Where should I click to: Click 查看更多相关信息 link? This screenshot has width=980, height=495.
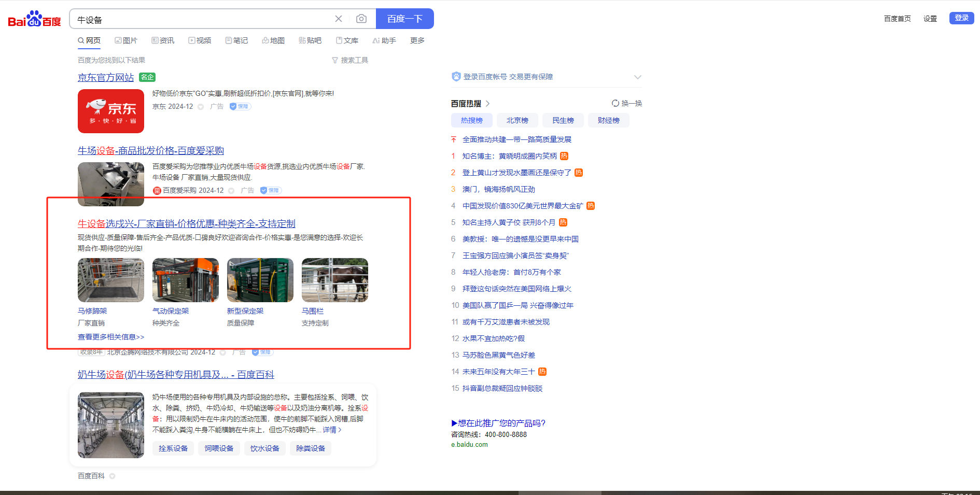(x=111, y=337)
